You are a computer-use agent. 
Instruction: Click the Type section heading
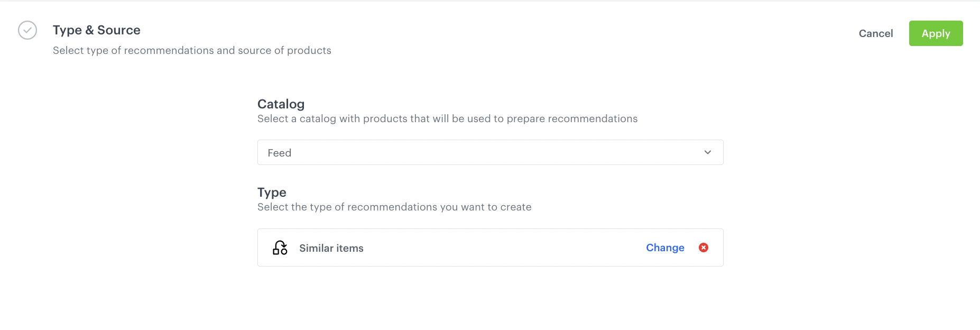tap(271, 192)
